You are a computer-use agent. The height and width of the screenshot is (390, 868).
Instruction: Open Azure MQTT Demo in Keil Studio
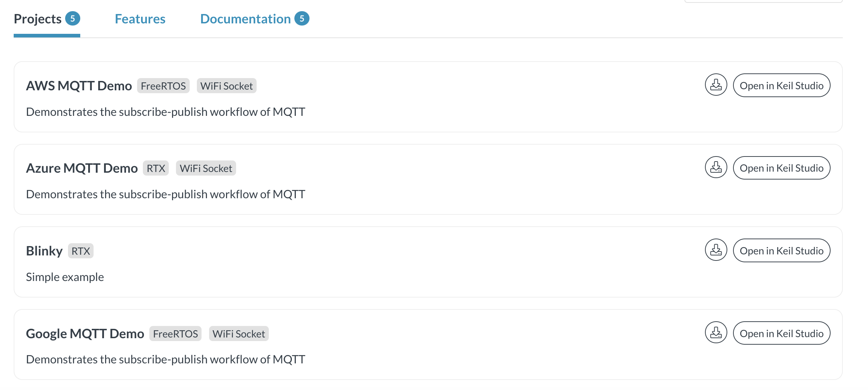click(x=781, y=167)
